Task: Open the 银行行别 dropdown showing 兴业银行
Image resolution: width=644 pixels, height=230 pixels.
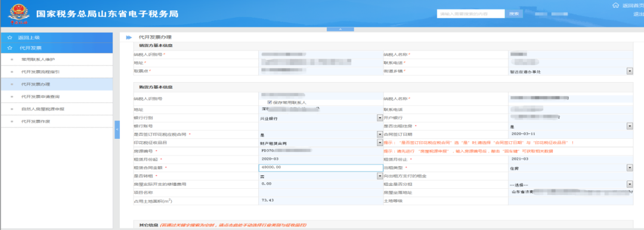Action: pos(379,118)
